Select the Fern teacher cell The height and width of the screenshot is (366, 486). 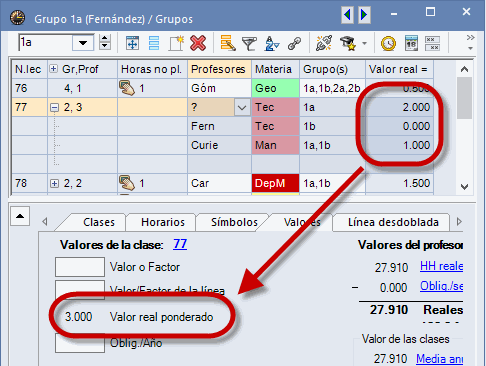coord(219,126)
